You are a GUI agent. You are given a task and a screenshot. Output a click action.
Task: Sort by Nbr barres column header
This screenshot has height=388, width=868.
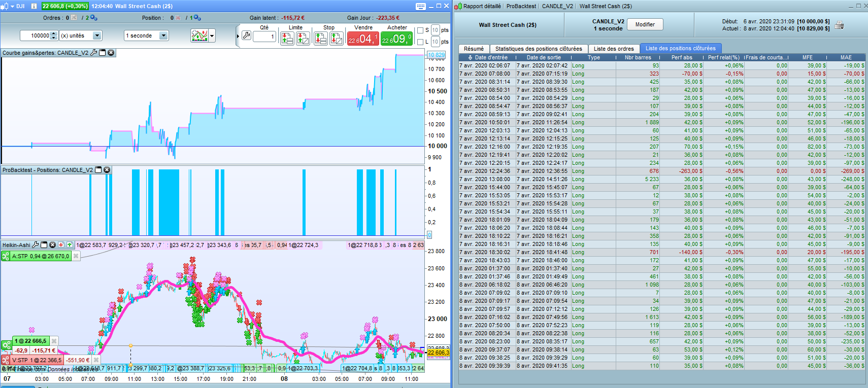[638, 57]
